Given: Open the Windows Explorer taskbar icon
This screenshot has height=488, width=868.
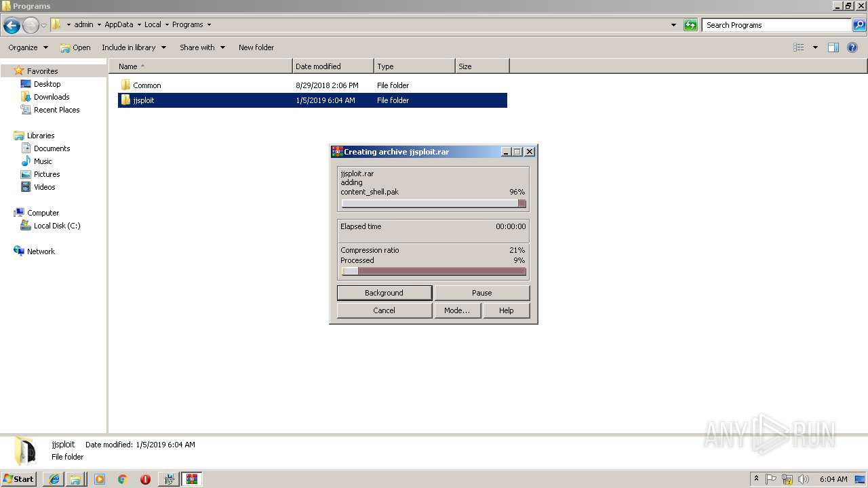Looking at the screenshot, I should (75, 479).
